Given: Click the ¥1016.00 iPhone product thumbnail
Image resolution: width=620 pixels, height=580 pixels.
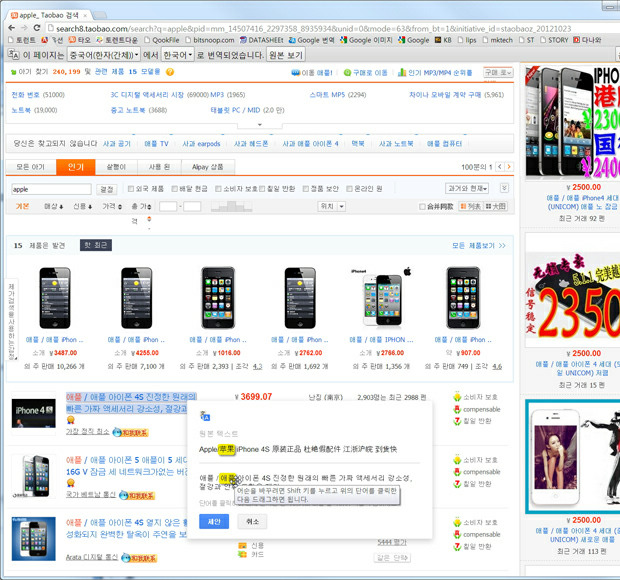Looking at the screenshot, I should point(218,298).
